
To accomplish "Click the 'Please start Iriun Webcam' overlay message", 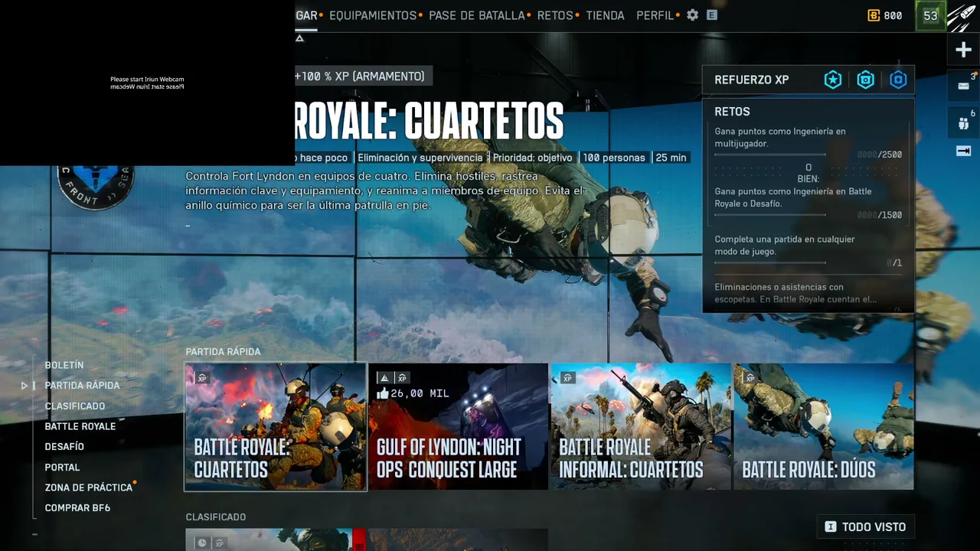I will (147, 83).
